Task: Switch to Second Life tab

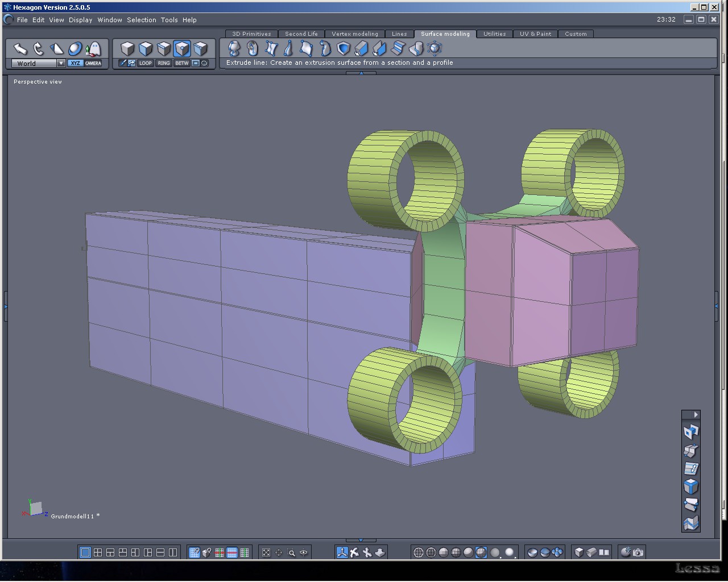Action: (x=301, y=34)
